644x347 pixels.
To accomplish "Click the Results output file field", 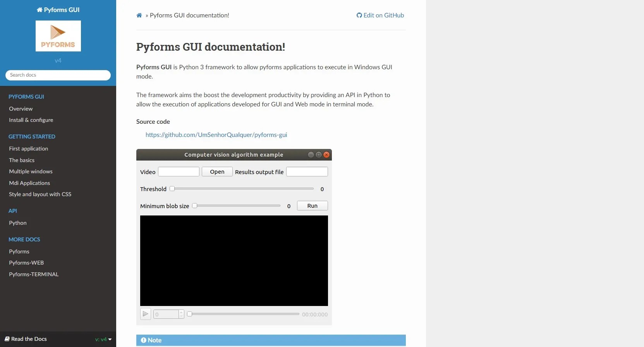I will tap(307, 172).
